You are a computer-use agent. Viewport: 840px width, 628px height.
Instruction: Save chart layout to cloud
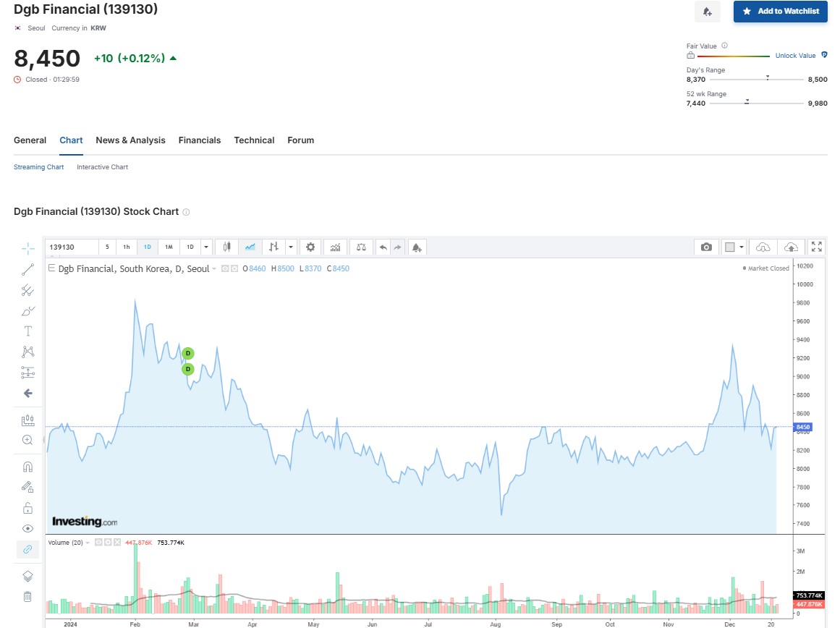pos(791,247)
